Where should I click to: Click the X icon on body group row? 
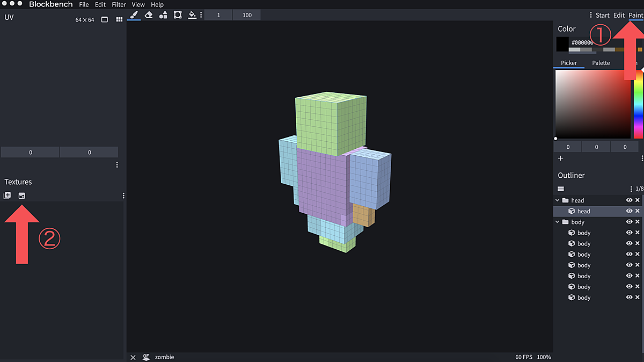click(638, 222)
